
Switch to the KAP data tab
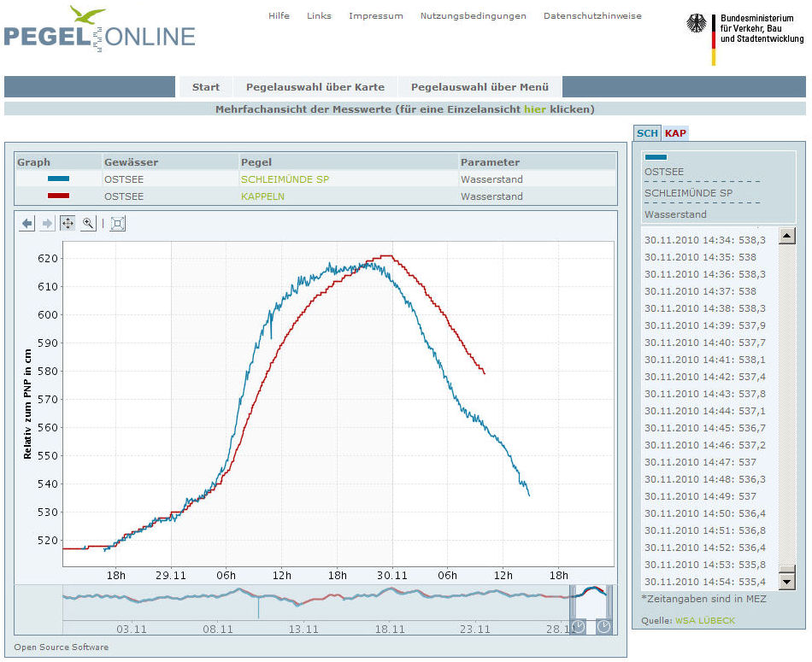click(675, 133)
